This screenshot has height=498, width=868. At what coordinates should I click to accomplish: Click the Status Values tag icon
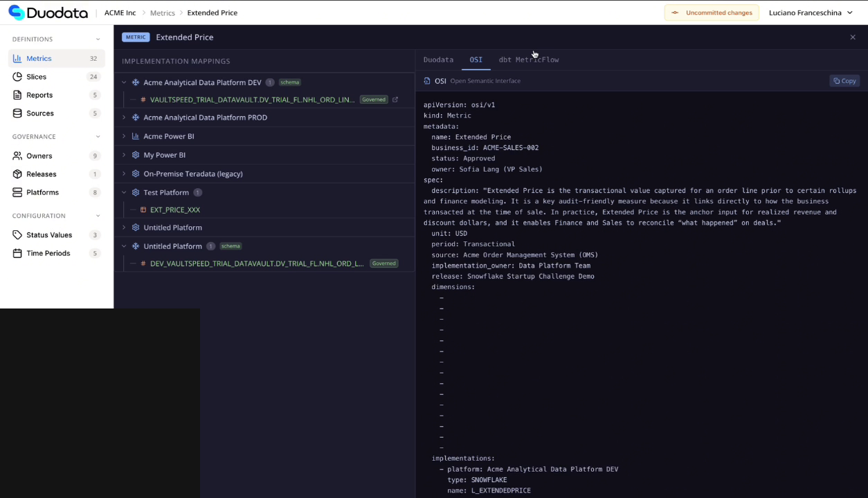pos(19,234)
